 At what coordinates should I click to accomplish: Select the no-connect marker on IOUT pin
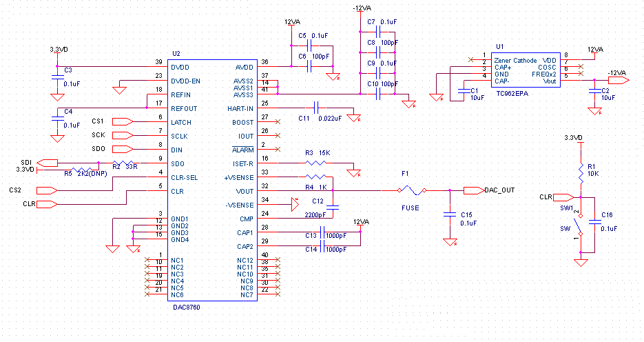pyautogui.click(x=278, y=135)
